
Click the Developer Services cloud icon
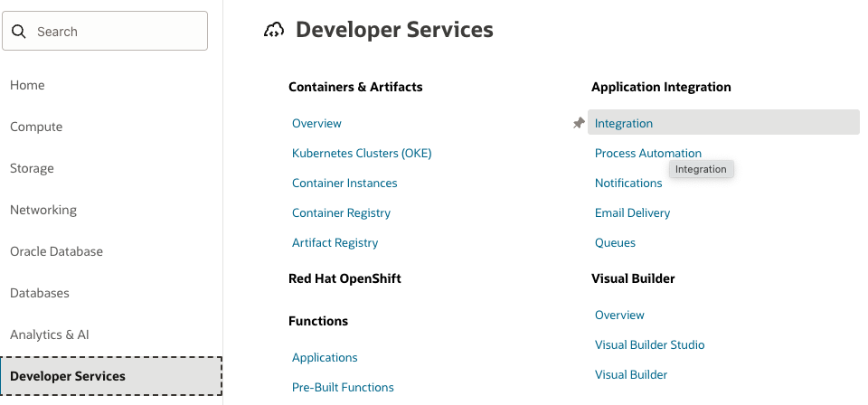273,30
